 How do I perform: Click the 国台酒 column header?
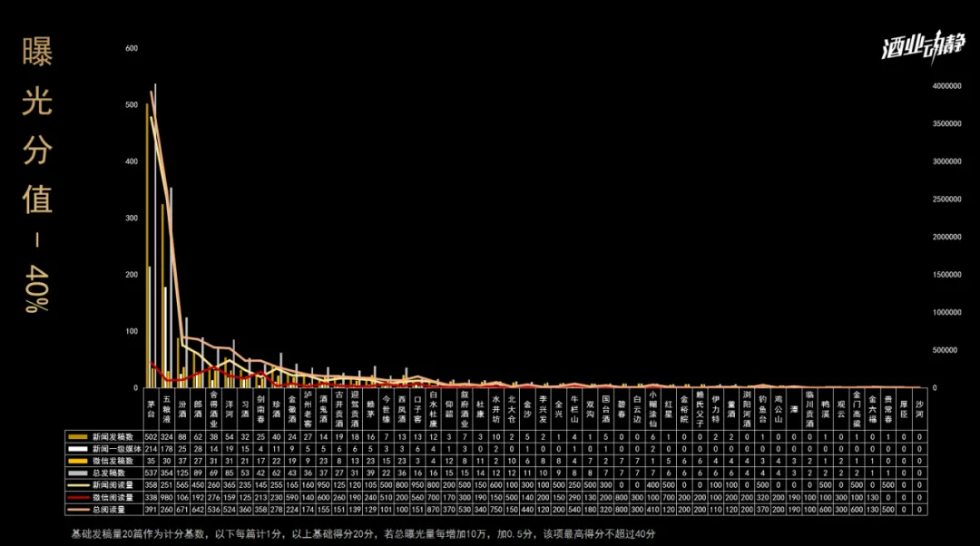tap(605, 409)
